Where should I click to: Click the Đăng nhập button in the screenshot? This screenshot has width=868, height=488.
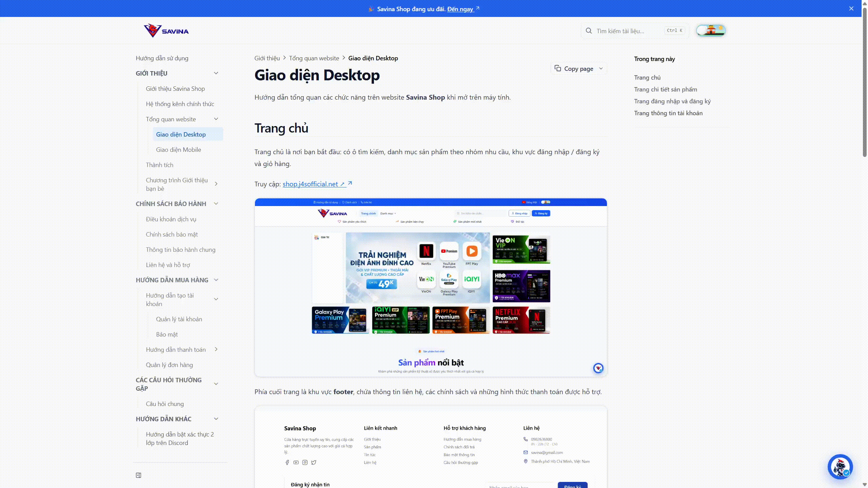click(x=519, y=213)
